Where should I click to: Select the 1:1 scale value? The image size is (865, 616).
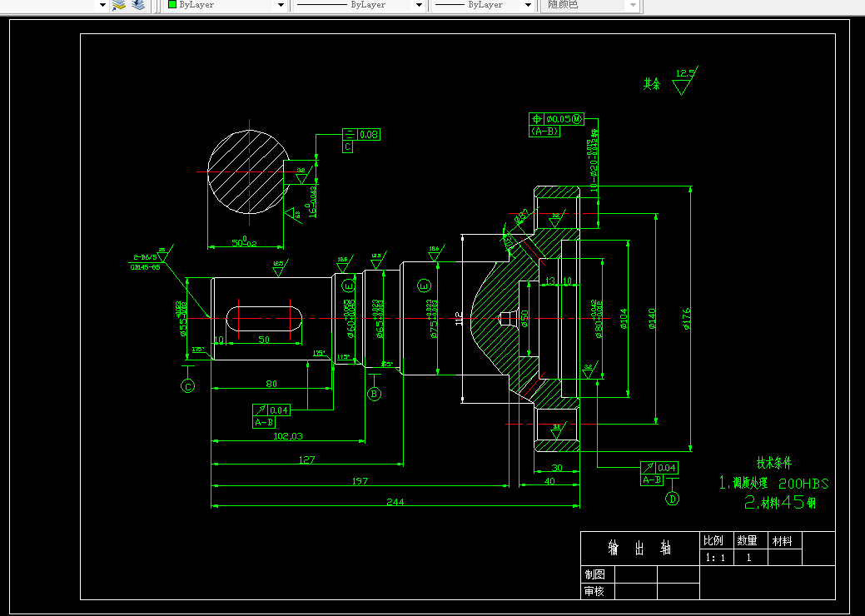(715, 558)
